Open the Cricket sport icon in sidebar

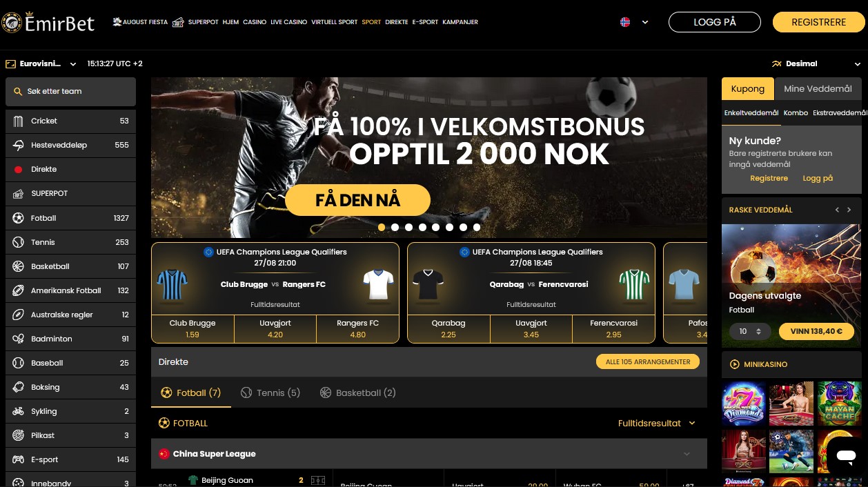pyautogui.click(x=18, y=121)
